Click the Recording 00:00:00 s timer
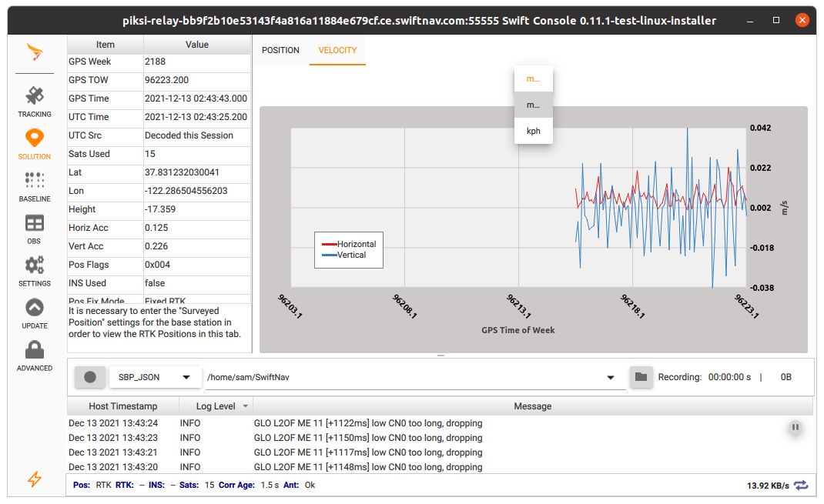This screenshot has width=824, height=504. click(x=704, y=377)
